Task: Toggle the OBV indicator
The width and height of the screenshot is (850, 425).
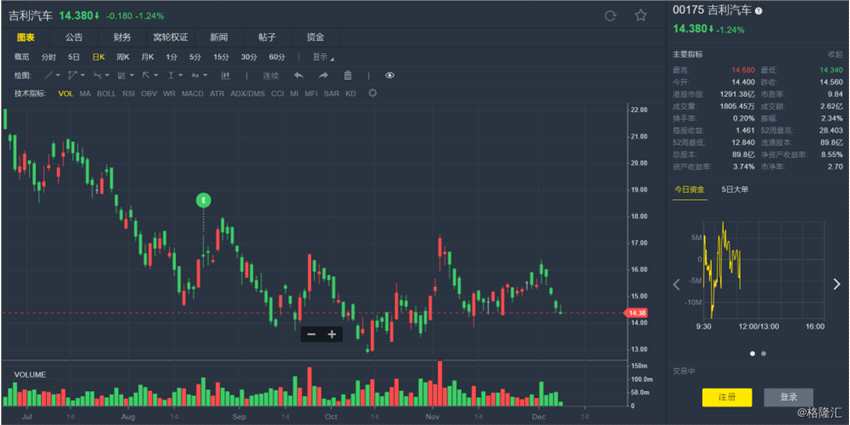Action: pos(149,93)
